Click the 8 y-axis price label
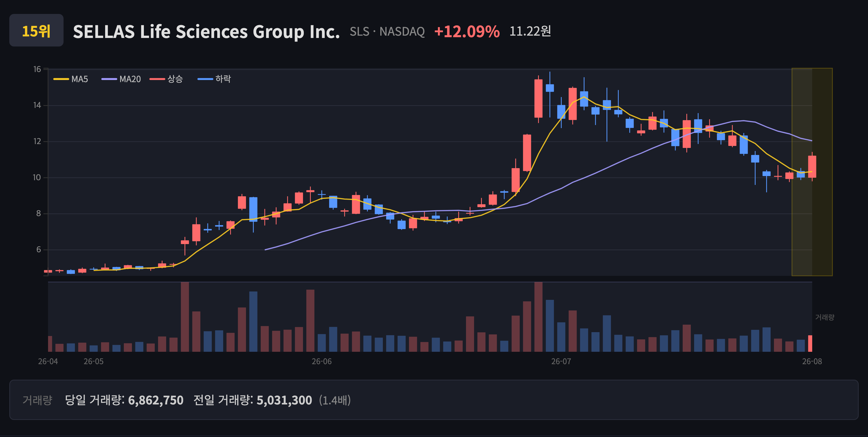Screen dimensions: 868x437 39,213
